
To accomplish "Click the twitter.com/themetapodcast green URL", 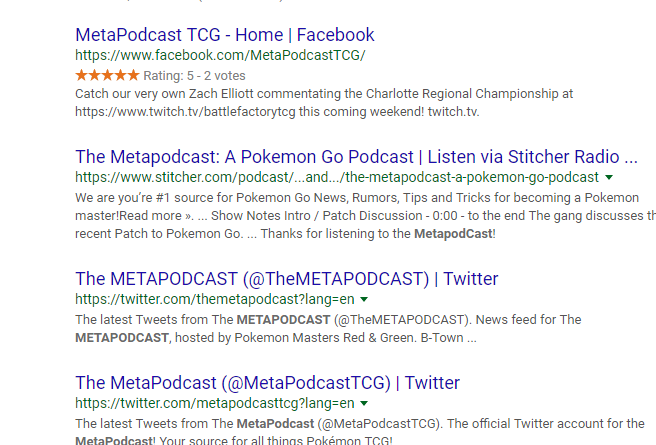I will 215,299.
